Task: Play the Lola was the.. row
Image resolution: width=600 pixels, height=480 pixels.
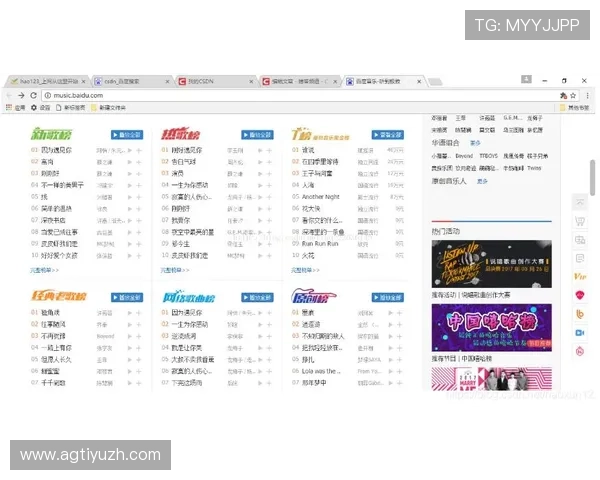Action: [390, 372]
